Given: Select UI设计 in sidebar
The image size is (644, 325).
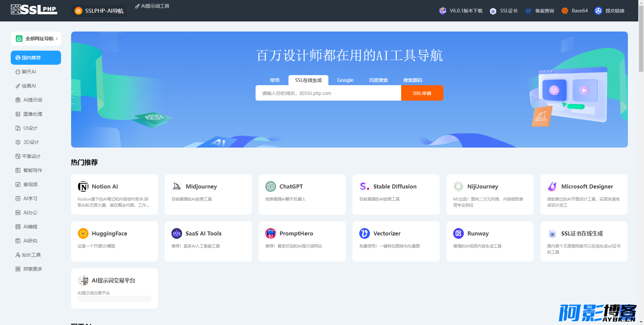Looking at the screenshot, I should point(36,128).
